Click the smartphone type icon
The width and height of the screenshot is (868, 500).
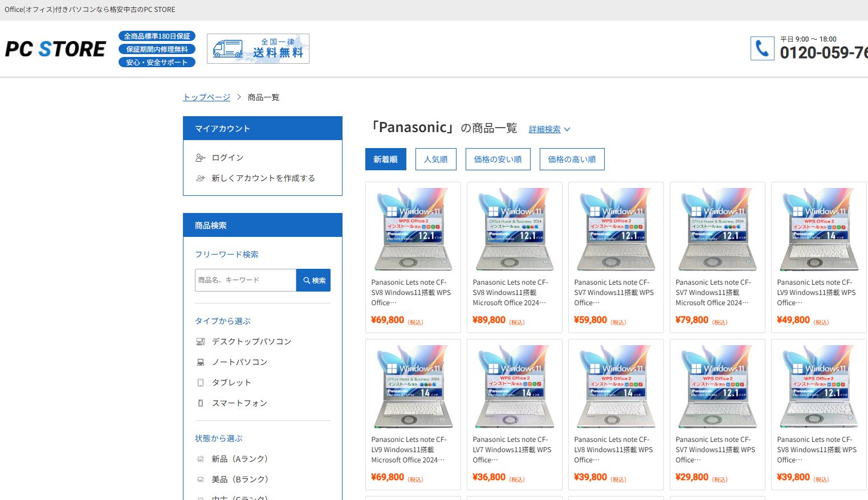pyautogui.click(x=200, y=403)
